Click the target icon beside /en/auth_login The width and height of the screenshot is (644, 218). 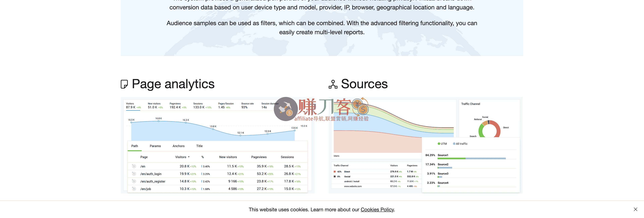click(134, 174)
